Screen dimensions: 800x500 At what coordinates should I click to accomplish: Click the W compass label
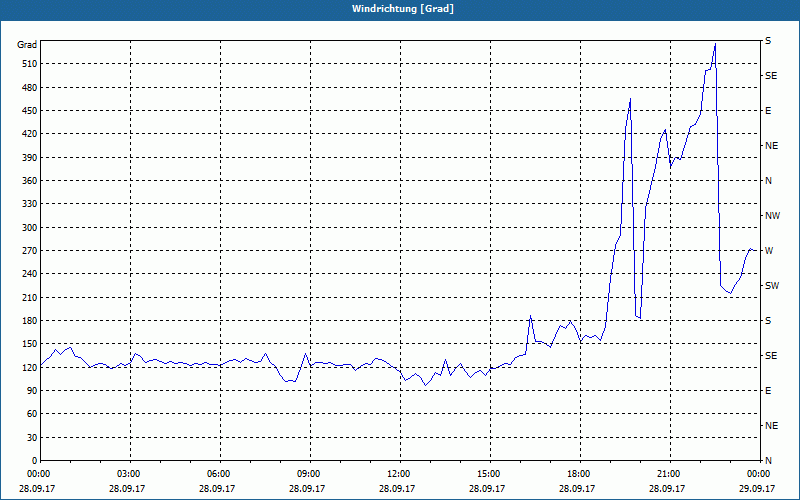pyautogui.click(x=769, y=251)
